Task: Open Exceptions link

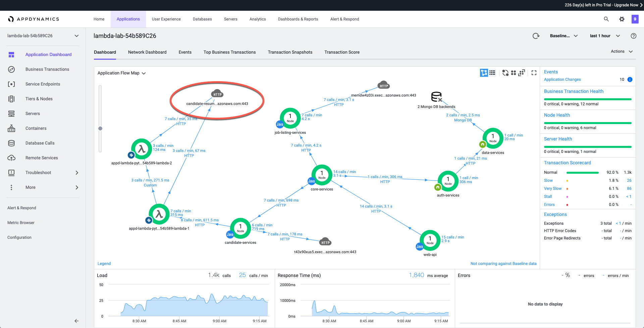Action: pyautogui.click(x=555, y=214)
